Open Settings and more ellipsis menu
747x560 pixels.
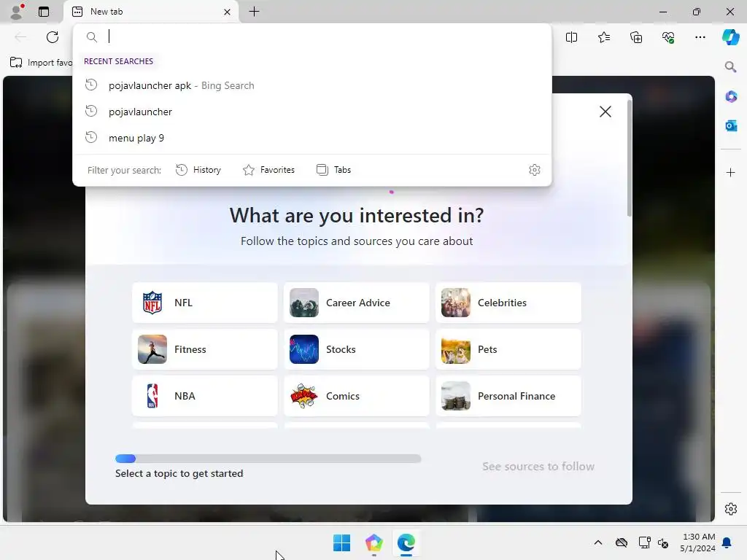click(x=700, y=37)
